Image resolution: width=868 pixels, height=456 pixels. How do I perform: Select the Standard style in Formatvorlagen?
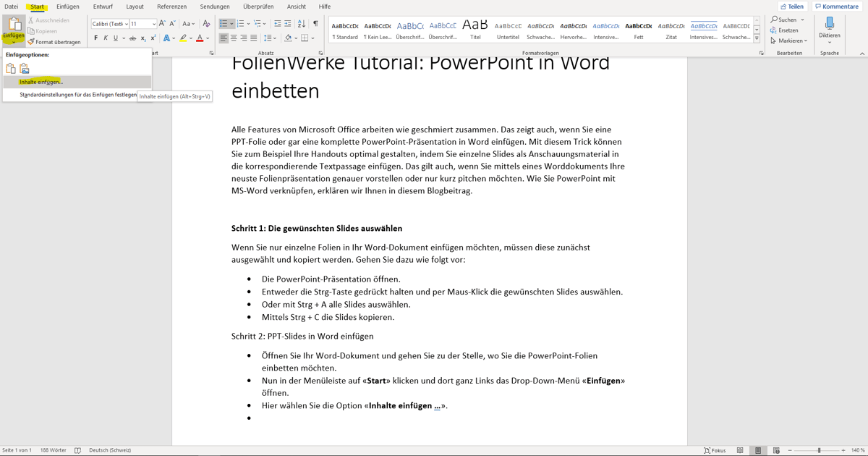pyautogui.click(x=345, y=29)
